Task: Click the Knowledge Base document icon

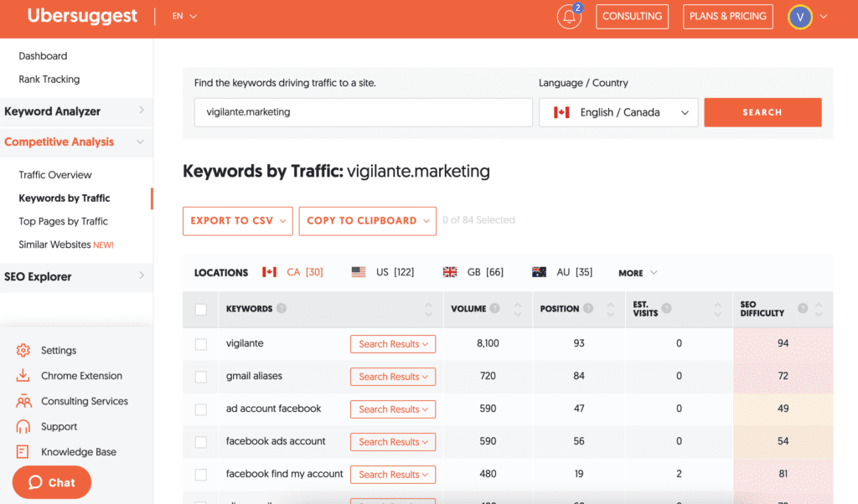Action: pyautogui.click(x=23, y=451)
